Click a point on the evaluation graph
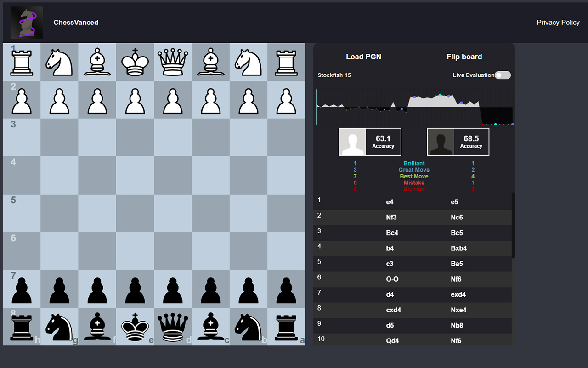The width and height of the screenshot is (588, 368). 413,105
